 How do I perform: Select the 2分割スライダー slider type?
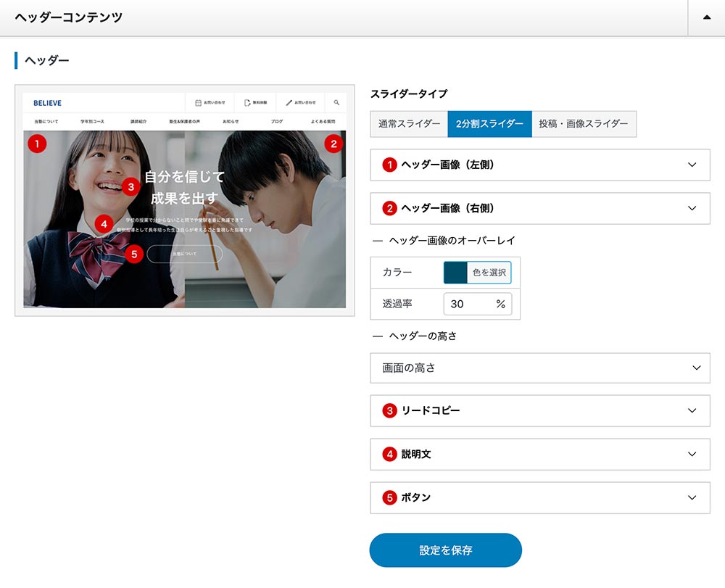489,124
